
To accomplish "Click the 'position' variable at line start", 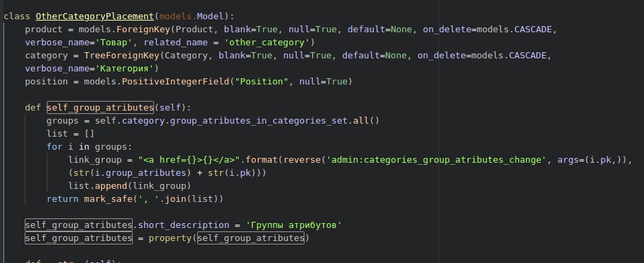I will pyautogui.click(x=47, y=82).
